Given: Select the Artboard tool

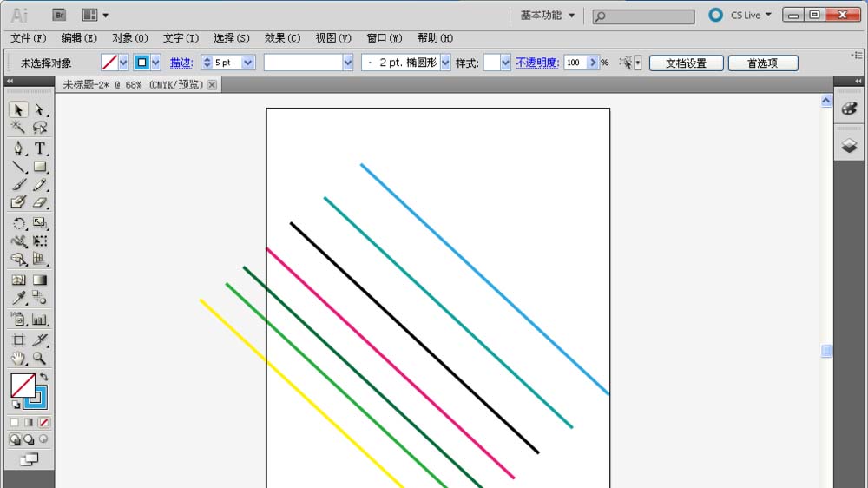Looking at the screenshot, I should 18,340.
